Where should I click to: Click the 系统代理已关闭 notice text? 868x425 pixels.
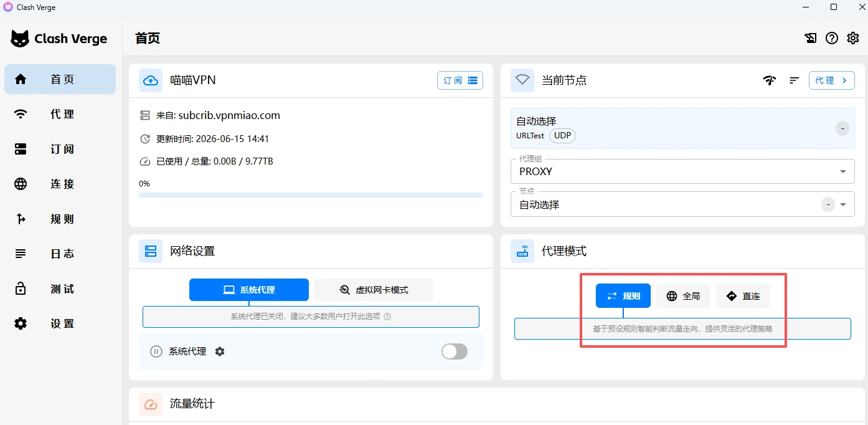pyautogui.click(x=306, y=317)
